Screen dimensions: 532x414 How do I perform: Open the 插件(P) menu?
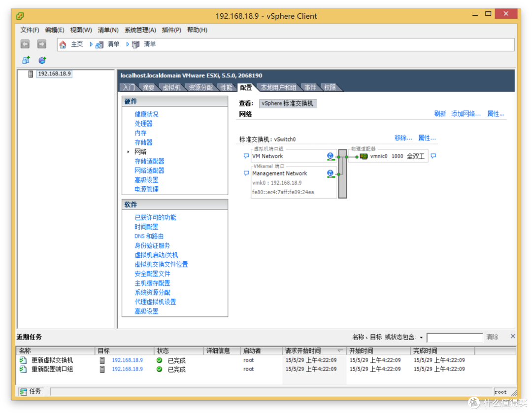[x=171, y=30]
